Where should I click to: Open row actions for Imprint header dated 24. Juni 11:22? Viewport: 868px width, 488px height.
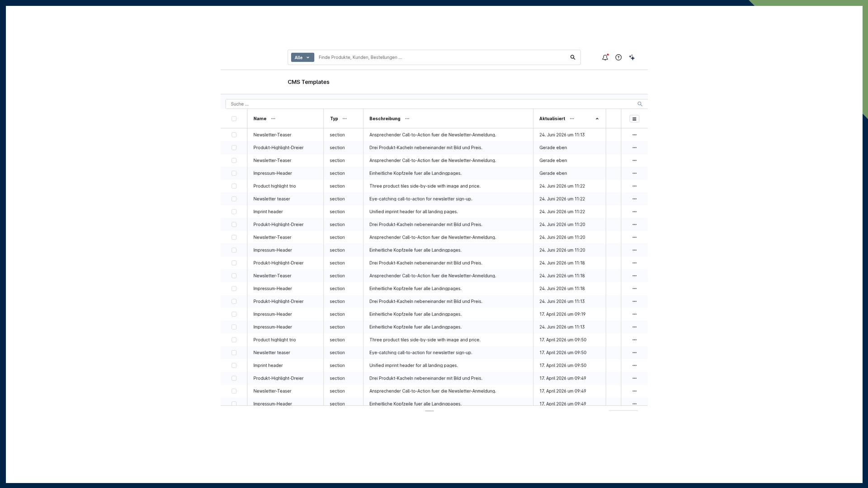(634, 212)
